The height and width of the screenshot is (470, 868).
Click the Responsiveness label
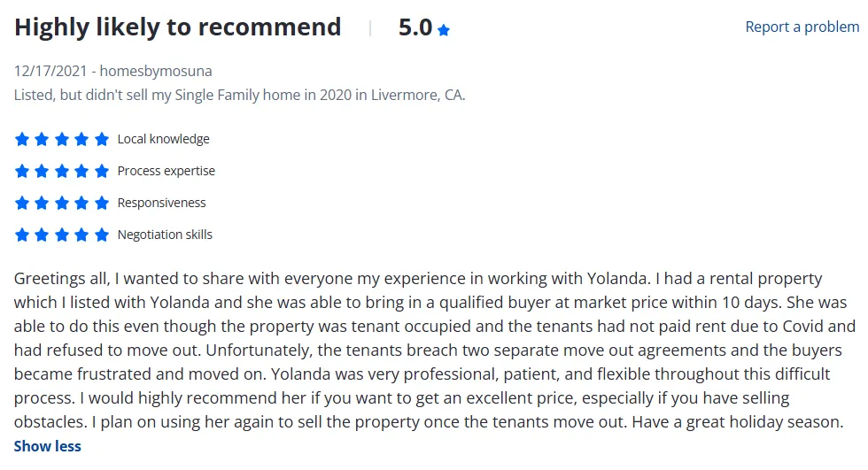161,203
